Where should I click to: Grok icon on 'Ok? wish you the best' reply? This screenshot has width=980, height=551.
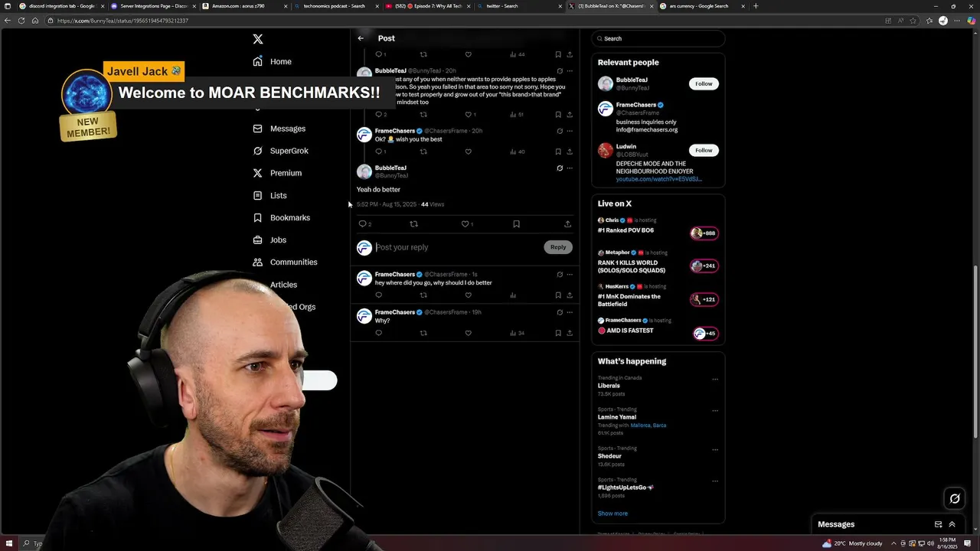[x=560, y=131]
